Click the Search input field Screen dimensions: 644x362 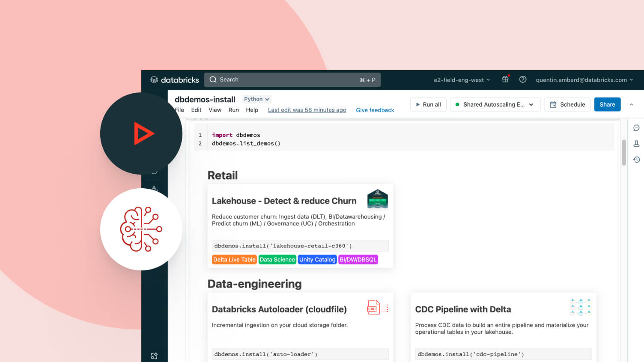292,80
